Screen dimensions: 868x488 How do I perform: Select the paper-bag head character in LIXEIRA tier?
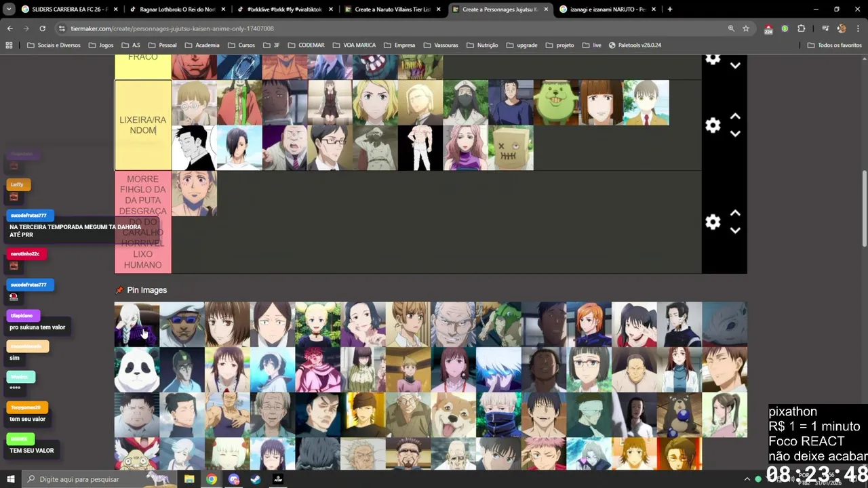pyautogui.click(x=511, y=148)
